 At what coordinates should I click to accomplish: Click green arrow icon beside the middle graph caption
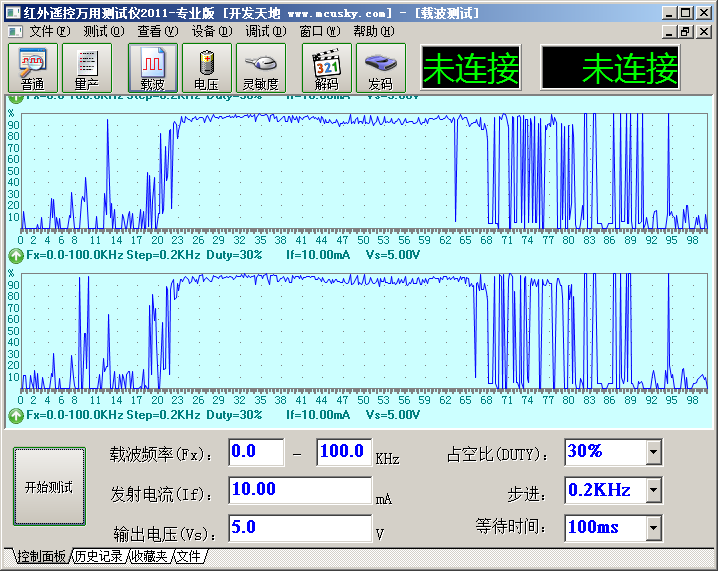point(16,255)
